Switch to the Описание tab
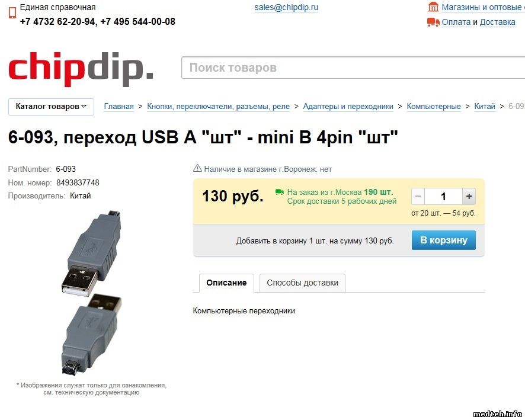The image size is (525, 420). 226,283
